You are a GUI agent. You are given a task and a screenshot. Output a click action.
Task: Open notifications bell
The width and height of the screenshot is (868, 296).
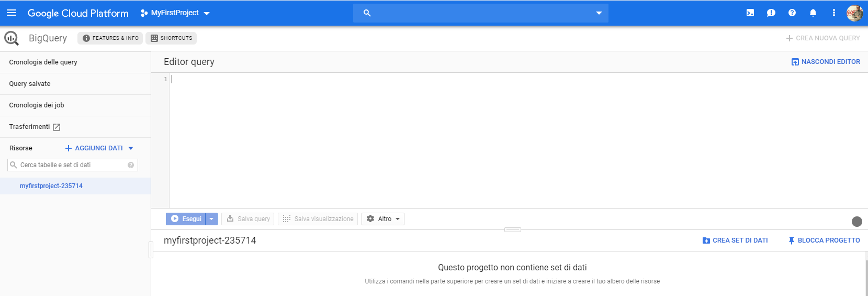coord(813,13)
